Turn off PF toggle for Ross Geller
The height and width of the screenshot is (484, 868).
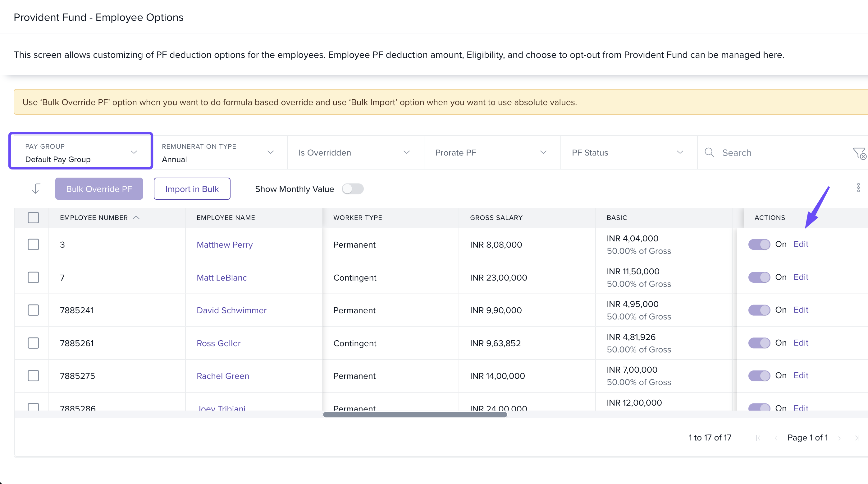pos(759,343)
